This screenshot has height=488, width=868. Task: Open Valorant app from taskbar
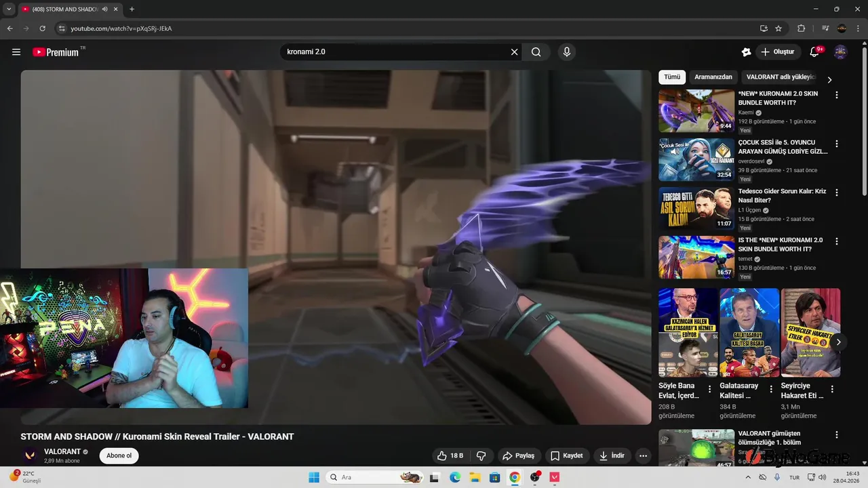tap(555, 477)
